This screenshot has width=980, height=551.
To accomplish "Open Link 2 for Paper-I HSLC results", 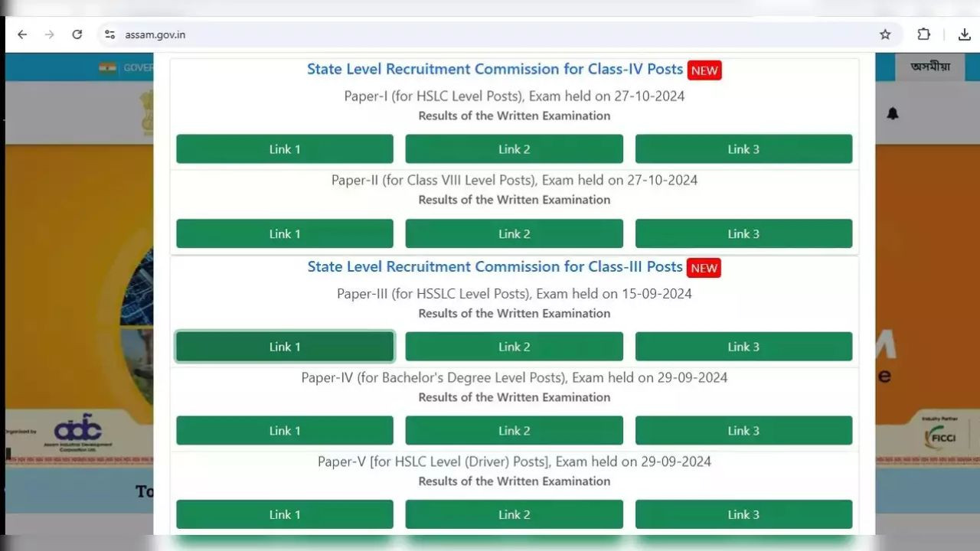I will 514,149.
